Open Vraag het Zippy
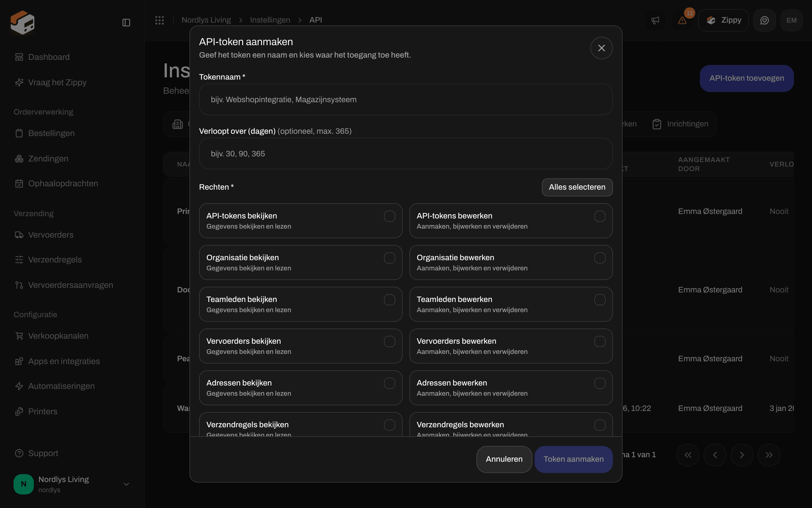812x508 pixels. tap(51, 82)
